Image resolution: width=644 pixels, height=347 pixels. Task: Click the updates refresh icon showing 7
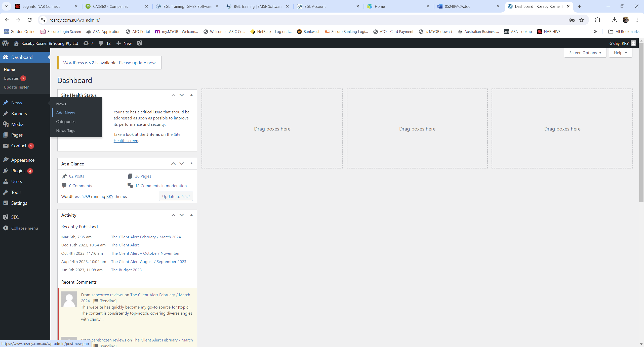click(x=88, y=43)
